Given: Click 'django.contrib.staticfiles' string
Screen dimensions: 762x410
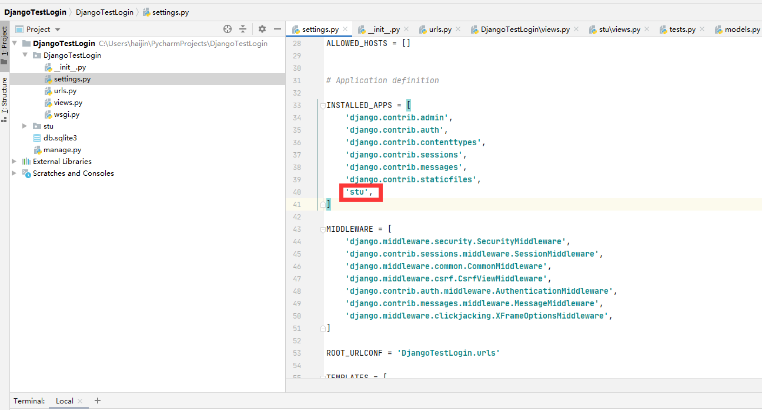Looking at the screenshot, I should 413,180.
